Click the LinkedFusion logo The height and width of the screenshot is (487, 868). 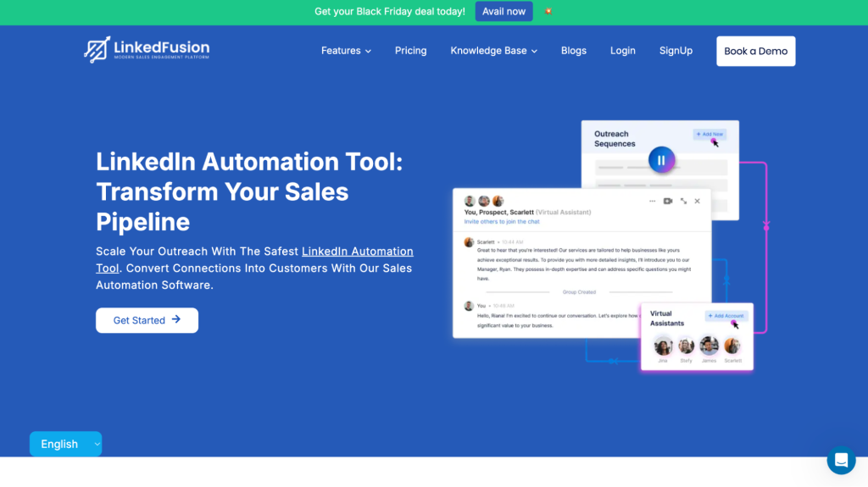[x=147, y=50]
